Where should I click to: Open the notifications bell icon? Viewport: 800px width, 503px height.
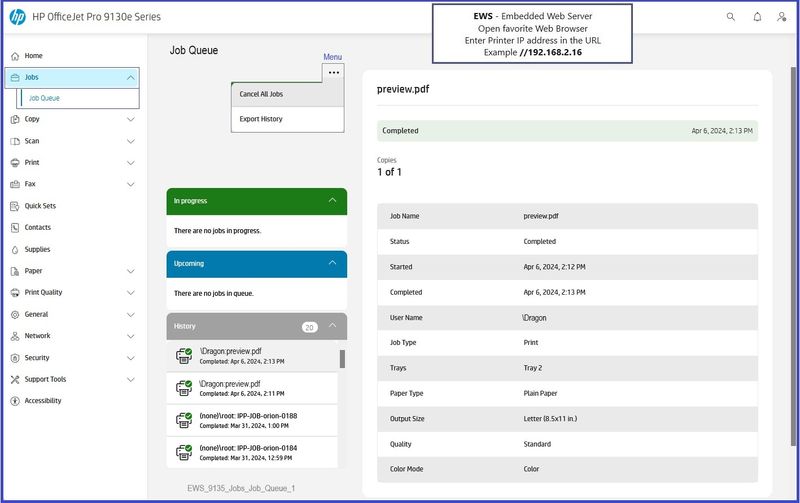pyautogui.click(x=757, y=17)
